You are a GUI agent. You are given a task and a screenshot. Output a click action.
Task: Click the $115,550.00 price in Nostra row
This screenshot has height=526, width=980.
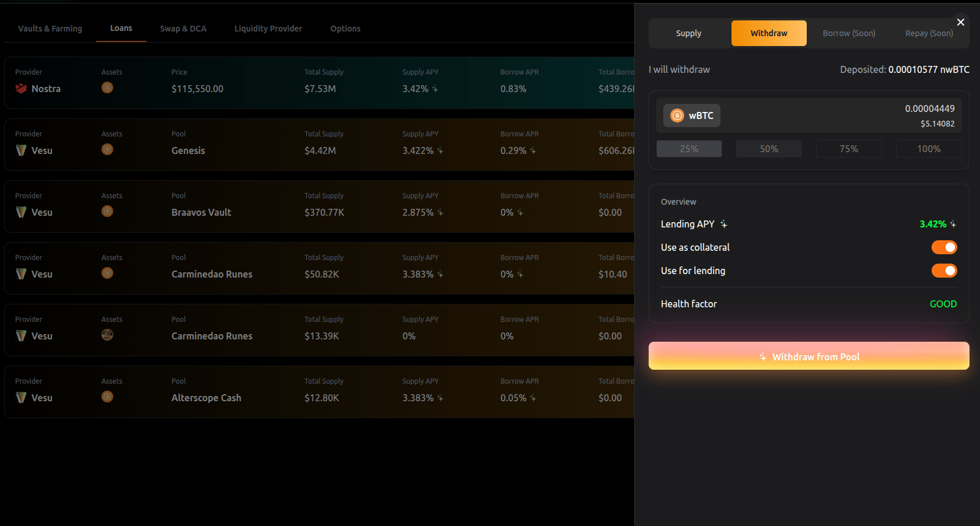(x=197, y=89)
